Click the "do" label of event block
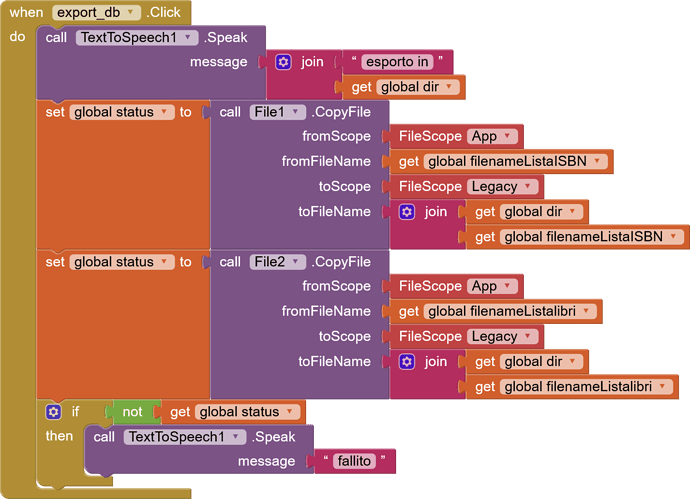 (18, 37)
